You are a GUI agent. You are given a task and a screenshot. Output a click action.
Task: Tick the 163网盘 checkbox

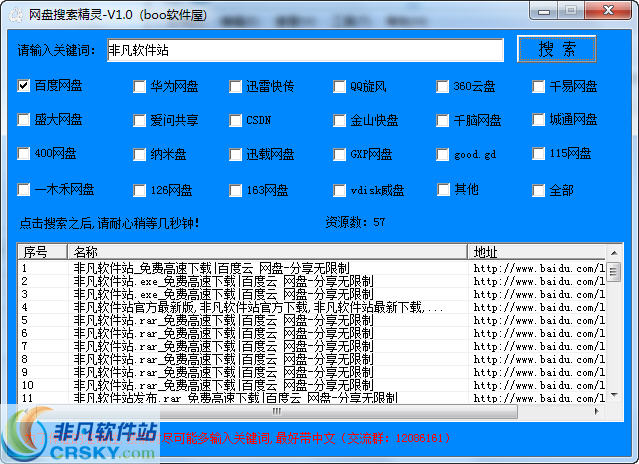235,190
